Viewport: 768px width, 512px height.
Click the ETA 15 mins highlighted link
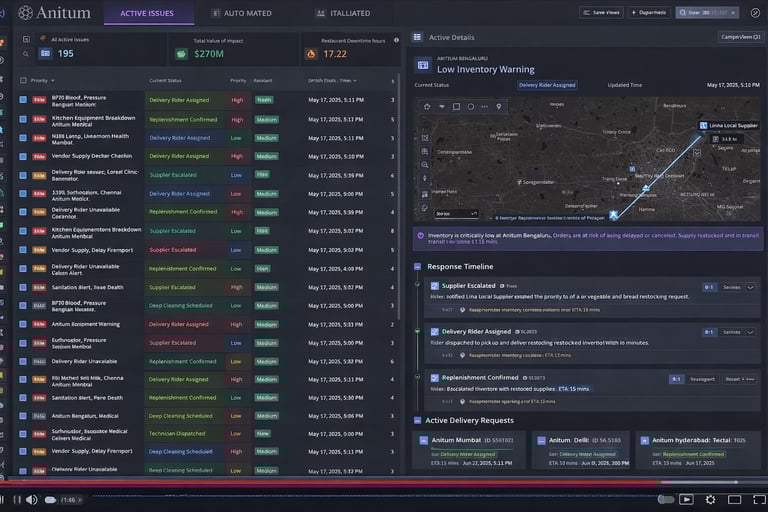tap(573, 389)
